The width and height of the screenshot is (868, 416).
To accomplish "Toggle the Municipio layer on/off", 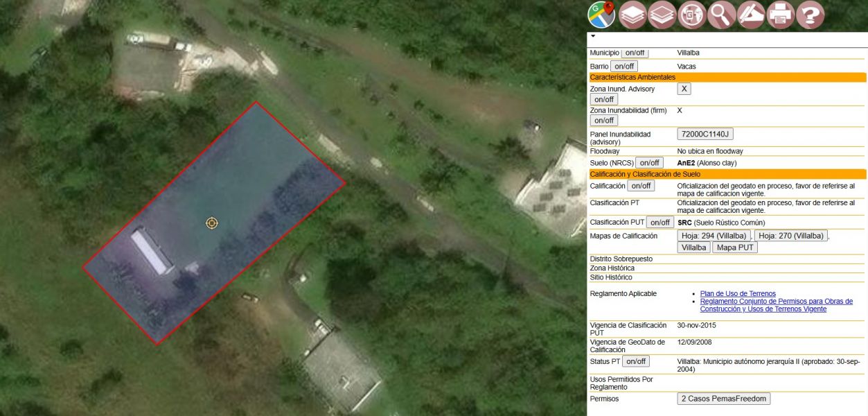I will (635, 53).
